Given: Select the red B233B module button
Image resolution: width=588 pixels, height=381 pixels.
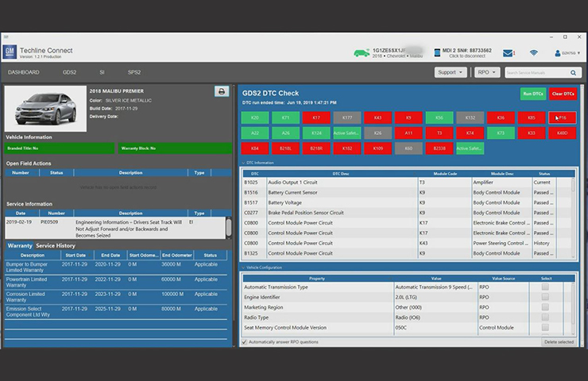Looking at the screenshot, I should coord(439,148).
